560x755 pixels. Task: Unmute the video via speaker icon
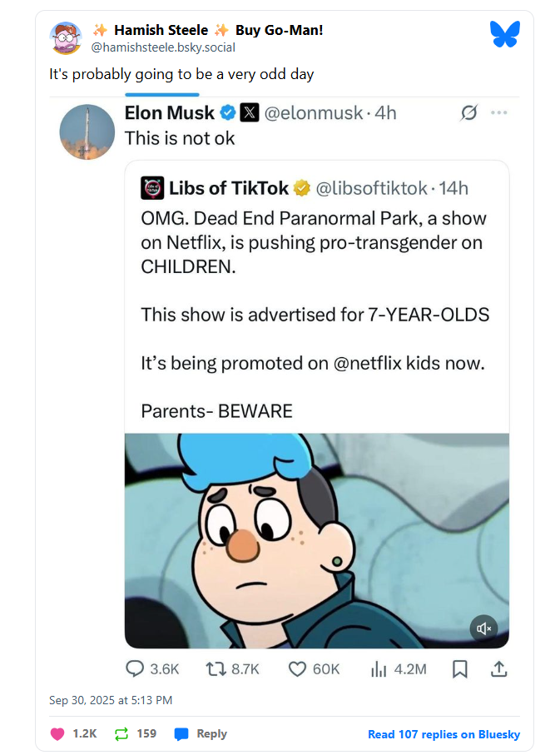pos(483,628)
